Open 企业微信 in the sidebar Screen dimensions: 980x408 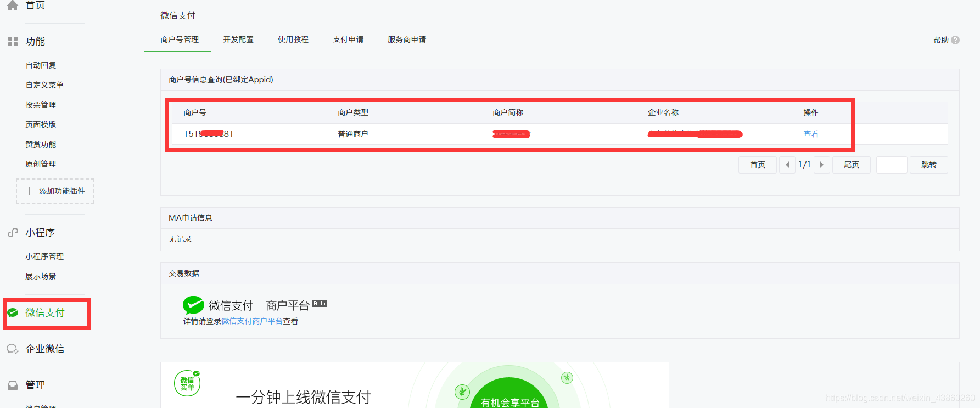[45, 349]
